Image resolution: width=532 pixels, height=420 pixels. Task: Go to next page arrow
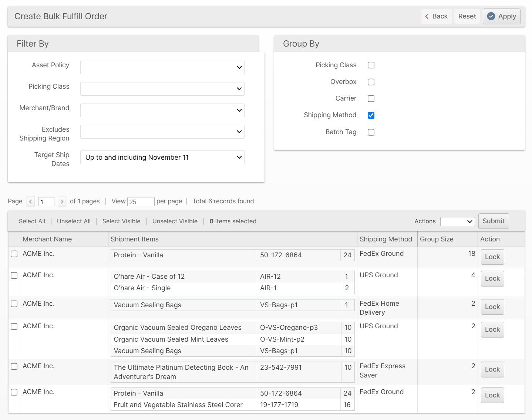(x=62, y=201)
